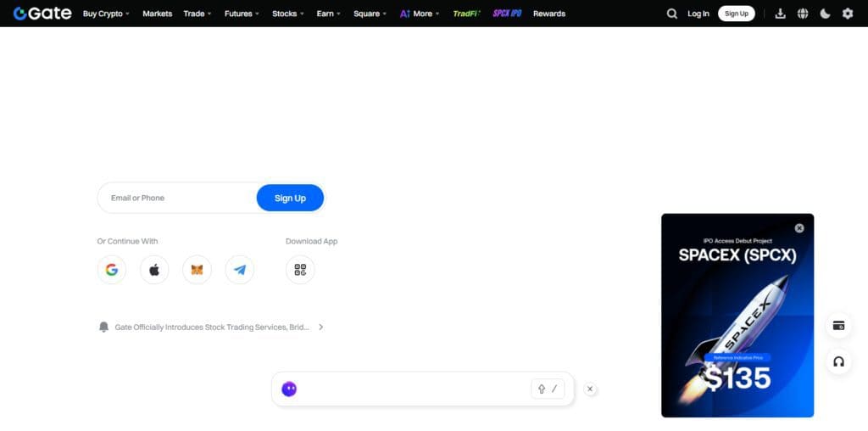
Task: Expand the Futures dropdown menu
Action: click(242, 14)
